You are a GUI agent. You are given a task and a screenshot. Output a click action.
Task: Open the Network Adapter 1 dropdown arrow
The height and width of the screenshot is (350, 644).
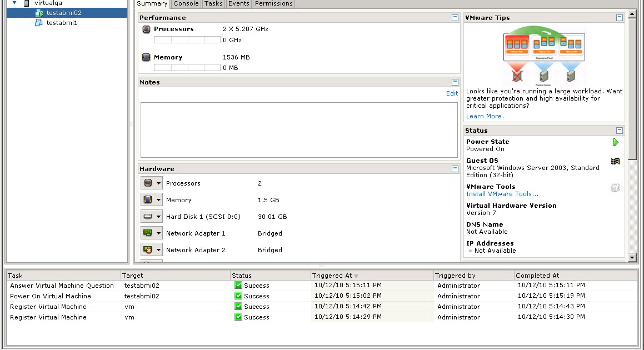pos(158,233)
